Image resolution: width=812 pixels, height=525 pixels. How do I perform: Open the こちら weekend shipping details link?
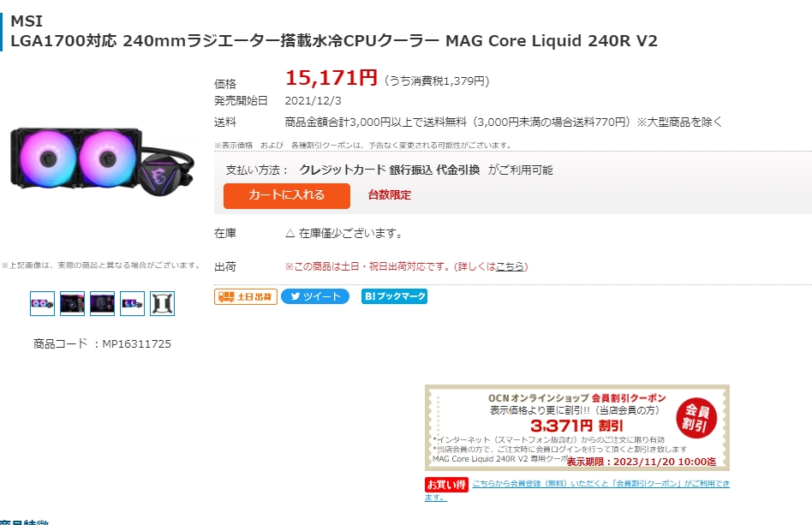[510, 266]
